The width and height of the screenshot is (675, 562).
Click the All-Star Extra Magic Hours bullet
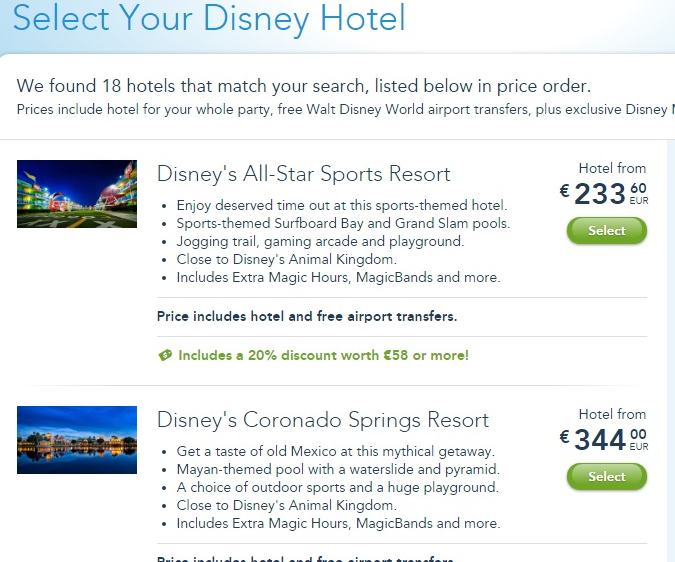click(x=338, y=277)
